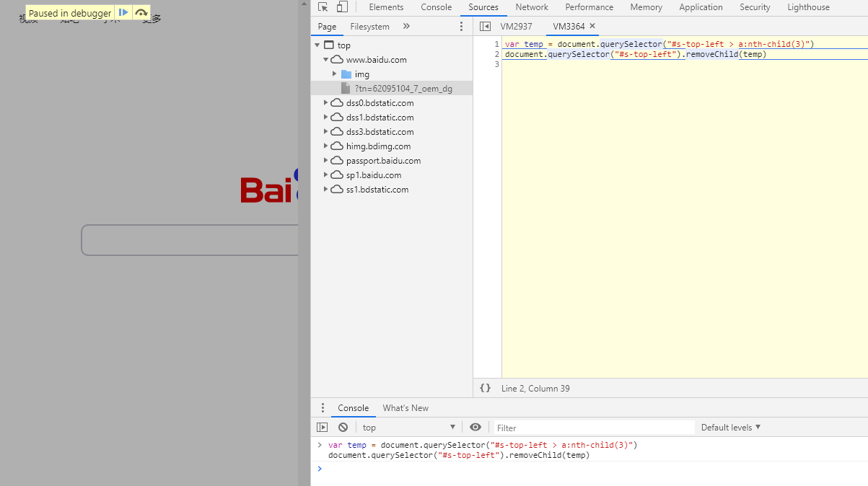
Task: Switch to the VM2937 file tab
Action: coord(516,27)
